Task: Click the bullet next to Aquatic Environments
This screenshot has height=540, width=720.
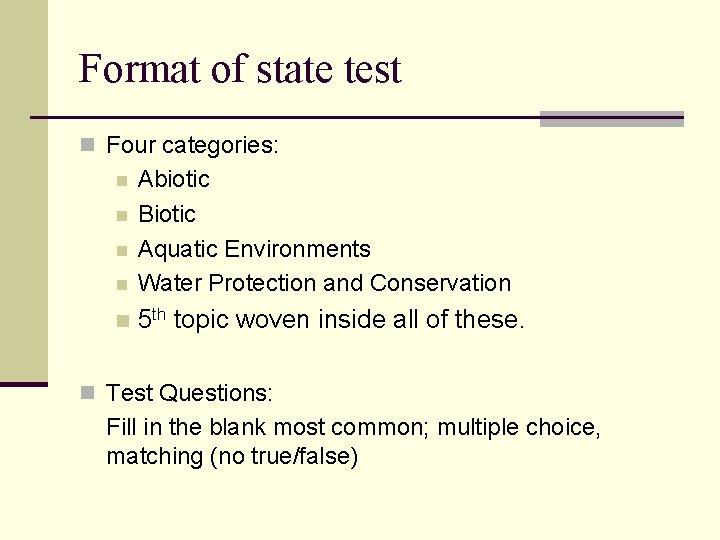Action: pyautogui.click(x=122, y=251)
